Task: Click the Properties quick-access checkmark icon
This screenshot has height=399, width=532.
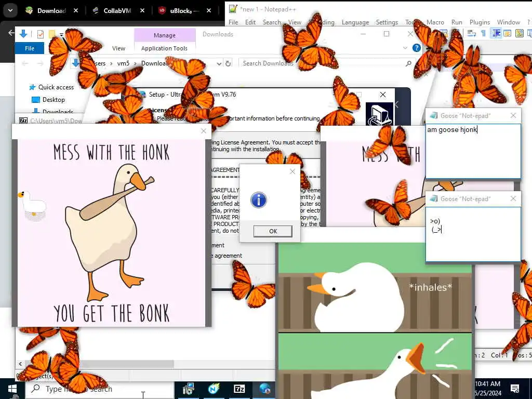Action: pyautogui.click(x=41, y=34)
